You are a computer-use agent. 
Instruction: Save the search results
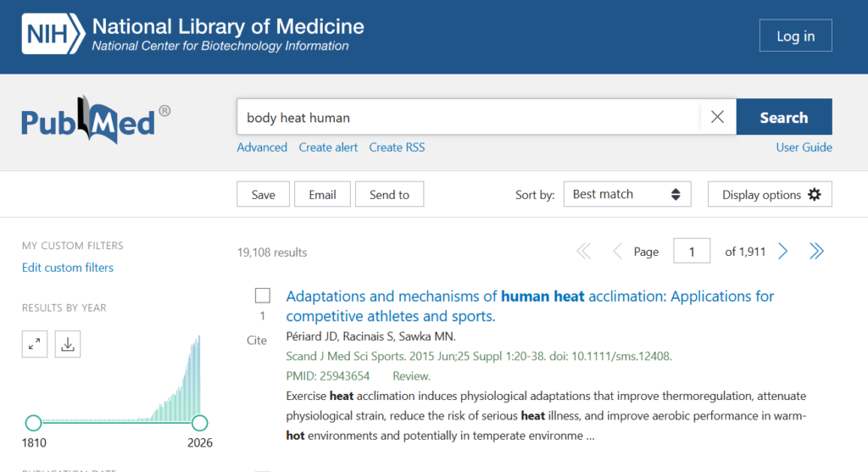pos(263,194)
